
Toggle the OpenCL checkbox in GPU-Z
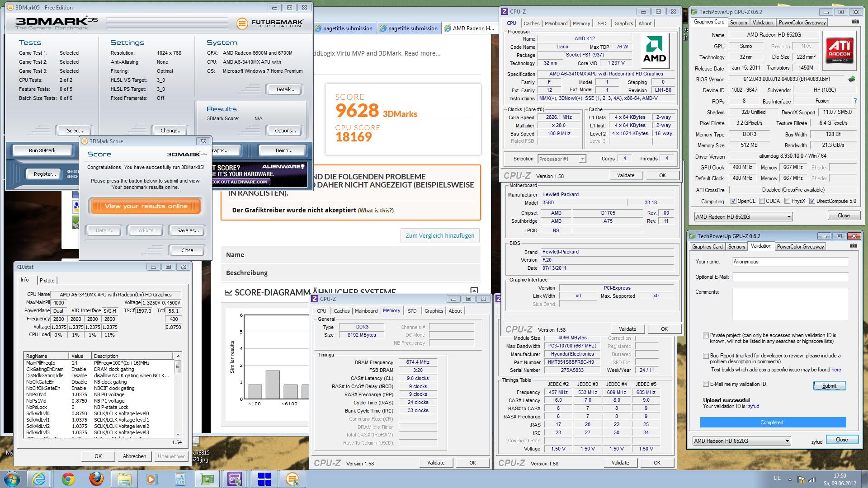[733, 201]
